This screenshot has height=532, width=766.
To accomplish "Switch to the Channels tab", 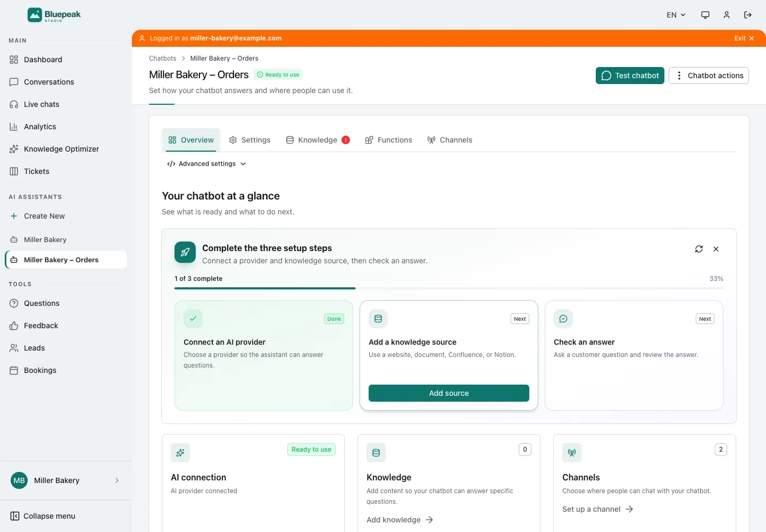I will (x=449, y=140).
